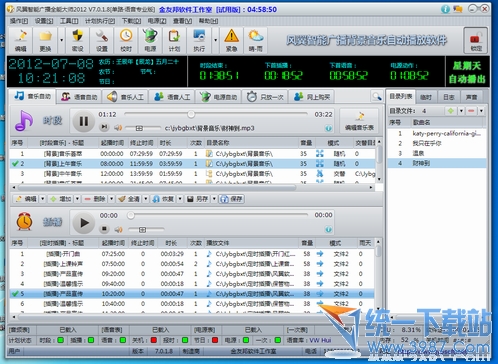This screenshot has height=364, width=498.
Task: Switch to the 网上购买 tab
Action: point(312,97)
